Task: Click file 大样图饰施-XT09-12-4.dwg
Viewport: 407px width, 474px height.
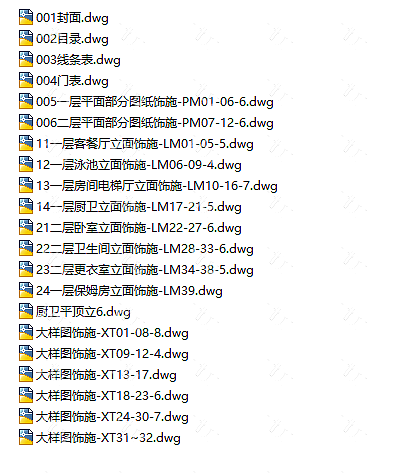Action: point(112,354)
